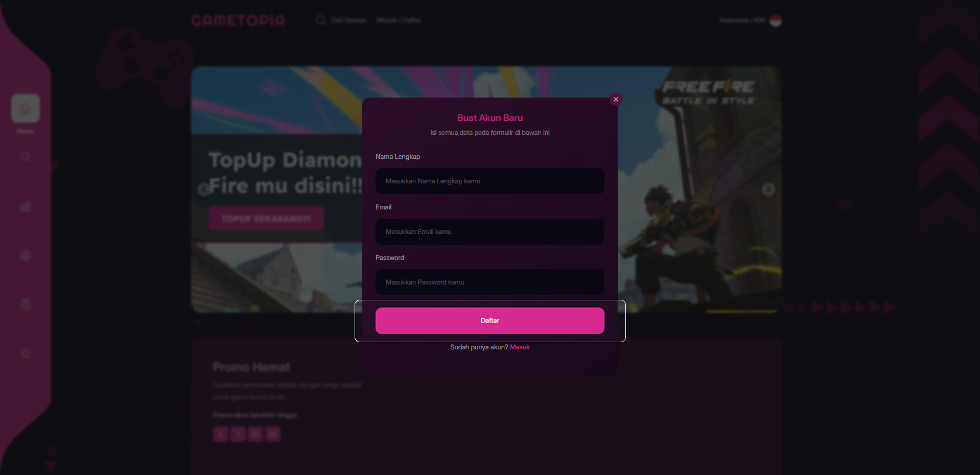Screen dimensions: 980x475
Task: Open the Cari Games search in header
Action: click(348, 20)
